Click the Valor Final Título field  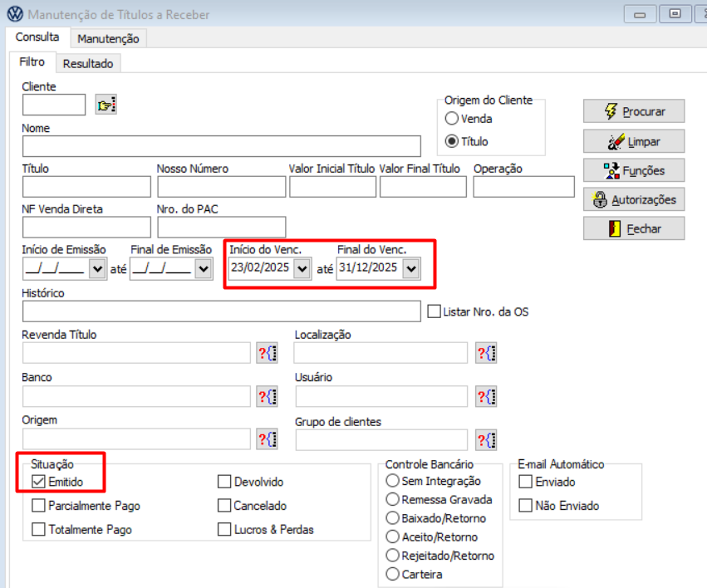(423, 187)
